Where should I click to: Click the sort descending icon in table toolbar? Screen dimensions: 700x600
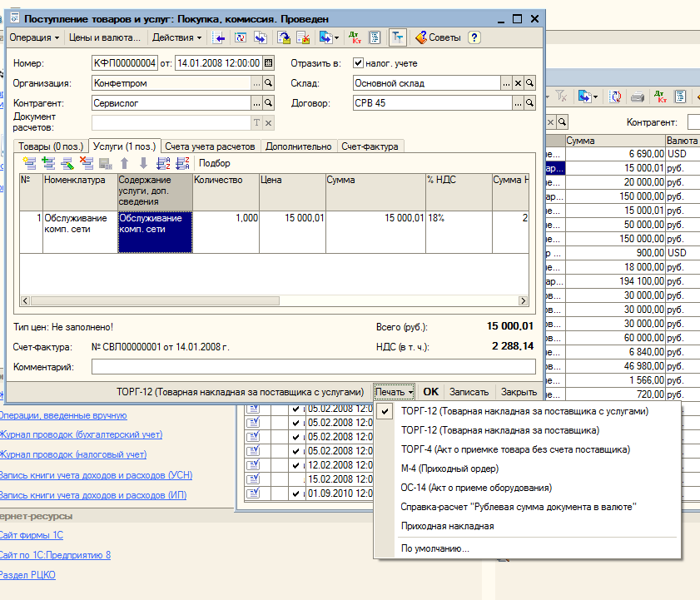point(182,163)
